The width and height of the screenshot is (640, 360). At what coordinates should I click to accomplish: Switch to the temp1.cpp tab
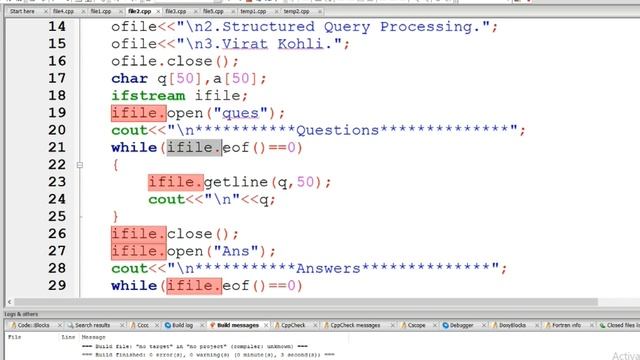[253, 11]
